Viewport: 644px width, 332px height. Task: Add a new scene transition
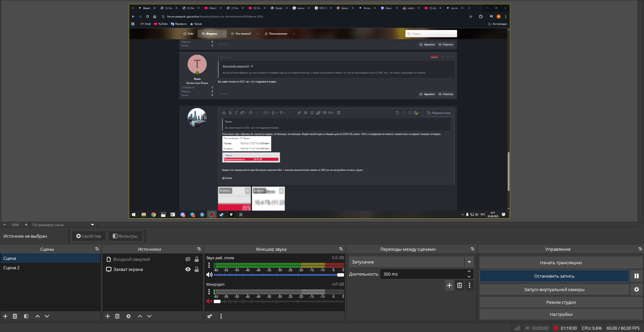pyautogui.click(x=449, y=285)
